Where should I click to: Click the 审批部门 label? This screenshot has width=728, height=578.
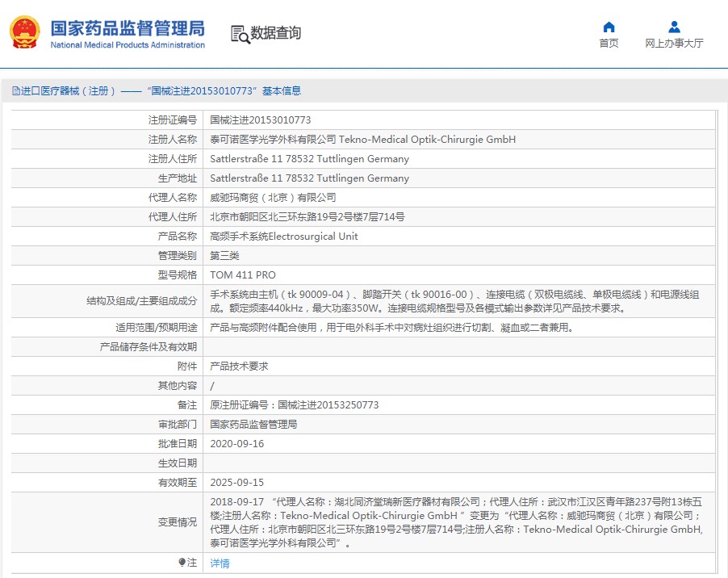click(178, 425)
